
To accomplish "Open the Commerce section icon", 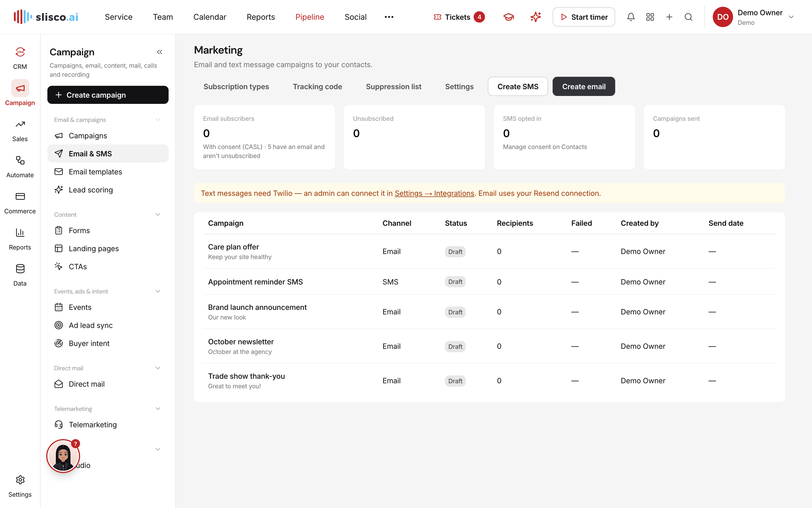I will click(x=20, y=203).
